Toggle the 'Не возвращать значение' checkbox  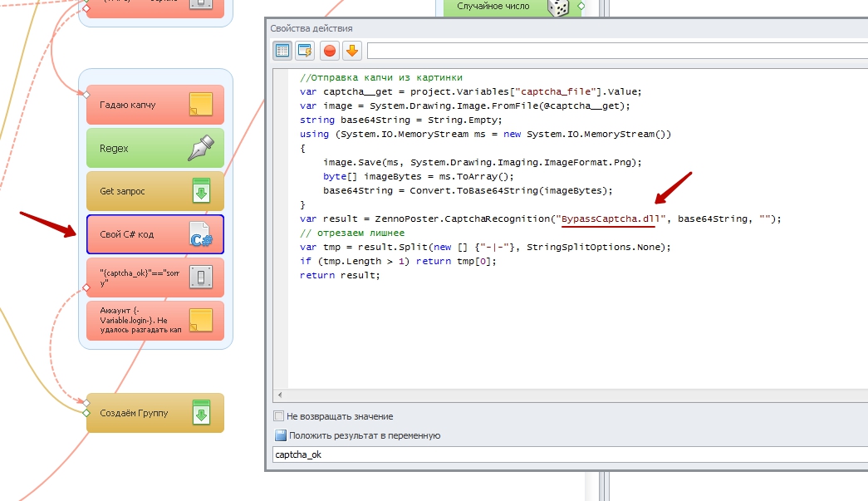(279, 416)
